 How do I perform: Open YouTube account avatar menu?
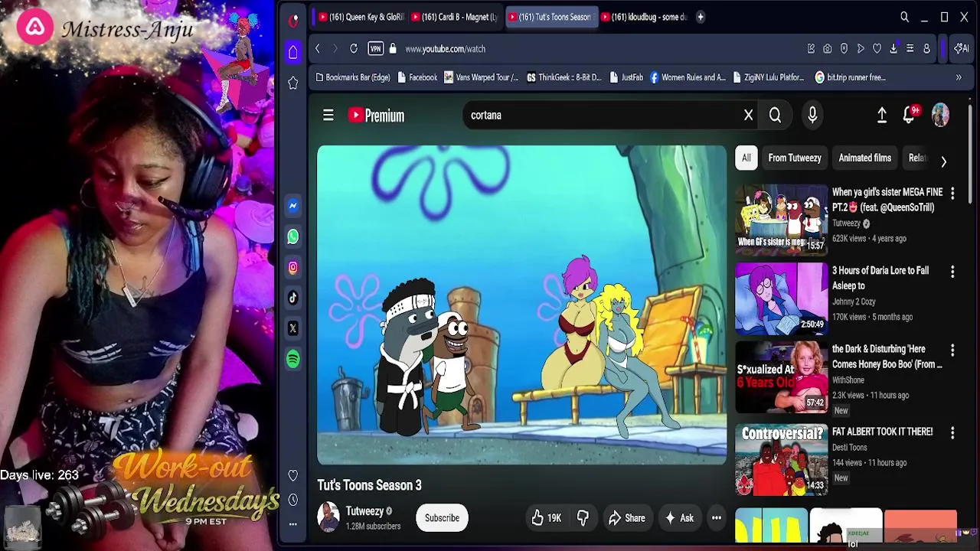[x=940, y=116]
